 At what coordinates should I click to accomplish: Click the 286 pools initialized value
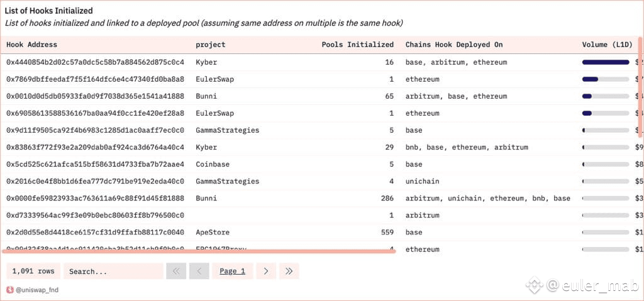387,199
